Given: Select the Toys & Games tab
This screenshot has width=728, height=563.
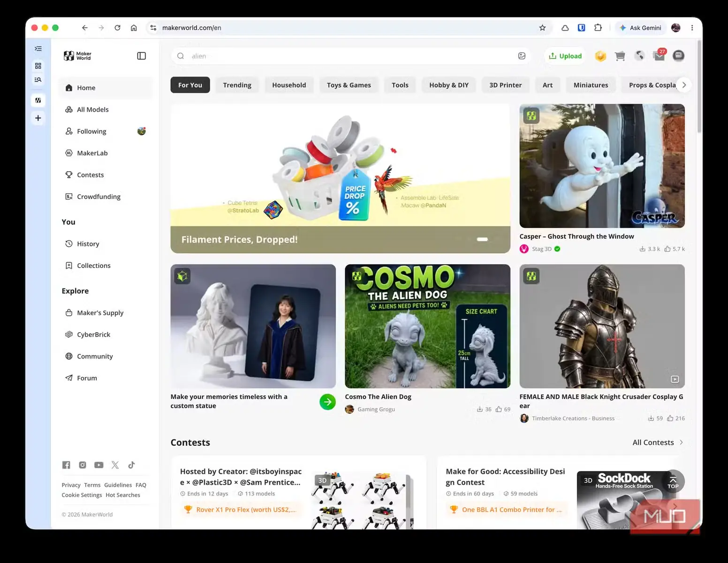Looking at the screenshot, I should tap(349, 85).
